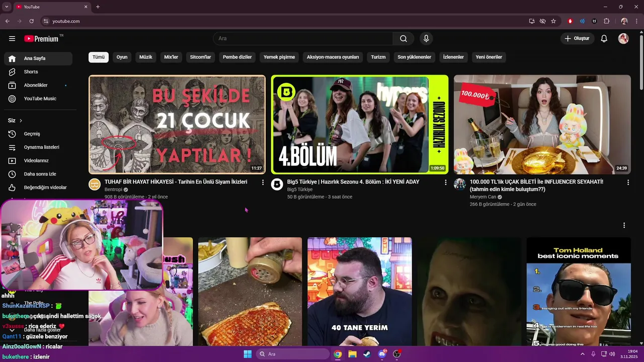The image size is (644, 362).
Task: Click the search magnifier button
Action: coord(404,39)
